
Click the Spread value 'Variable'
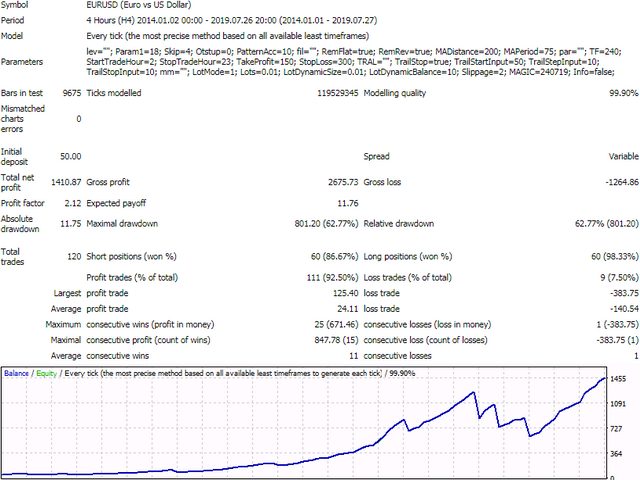pos(623,156)
